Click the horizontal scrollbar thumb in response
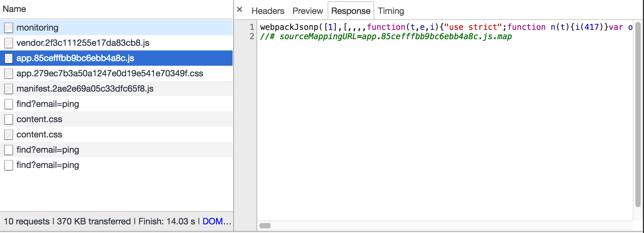This screenshot has height=233, width=644. click(265, 226)
